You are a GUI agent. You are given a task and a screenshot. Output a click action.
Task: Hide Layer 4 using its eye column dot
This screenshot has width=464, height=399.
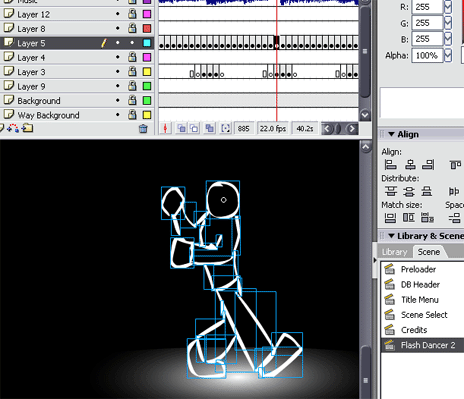[x=118, y=57]
